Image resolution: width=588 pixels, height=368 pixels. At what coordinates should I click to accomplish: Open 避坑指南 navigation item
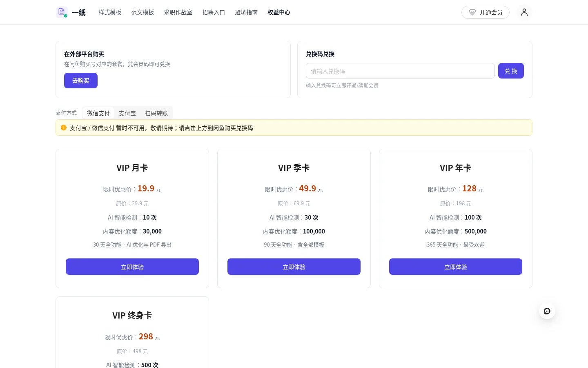[x=246, y=12]
